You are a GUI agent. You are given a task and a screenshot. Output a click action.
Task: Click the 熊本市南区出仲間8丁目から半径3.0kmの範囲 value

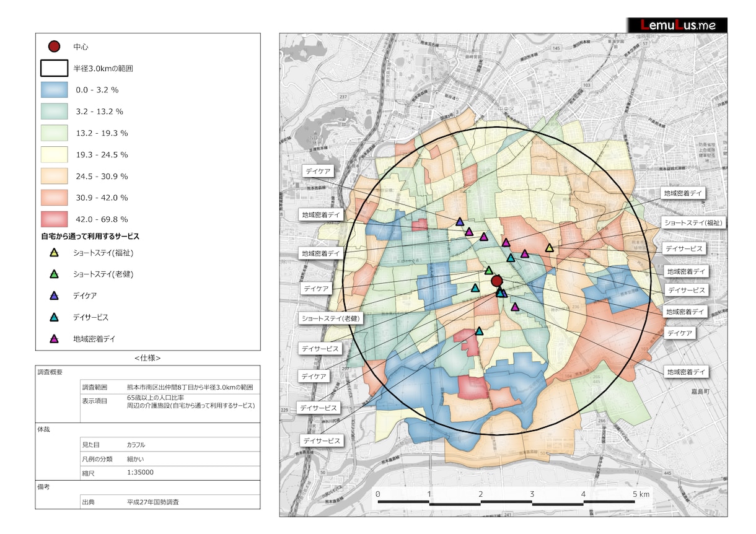190,387
